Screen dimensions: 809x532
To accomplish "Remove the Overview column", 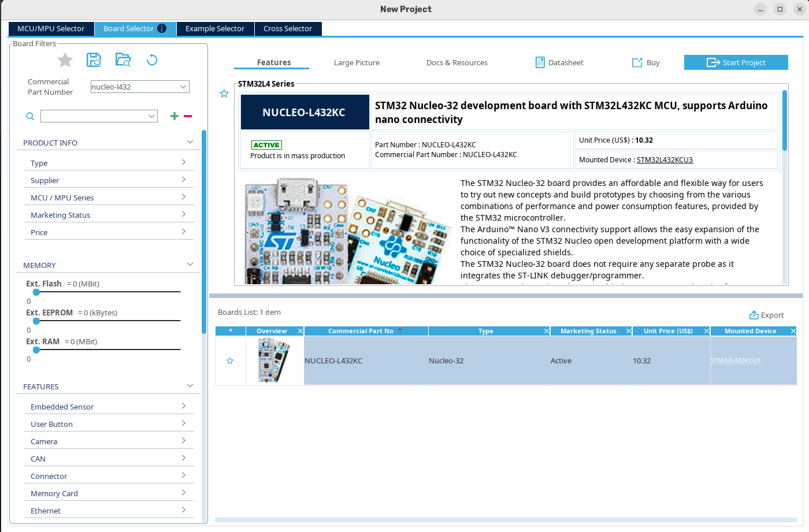I will click(300, 331).
